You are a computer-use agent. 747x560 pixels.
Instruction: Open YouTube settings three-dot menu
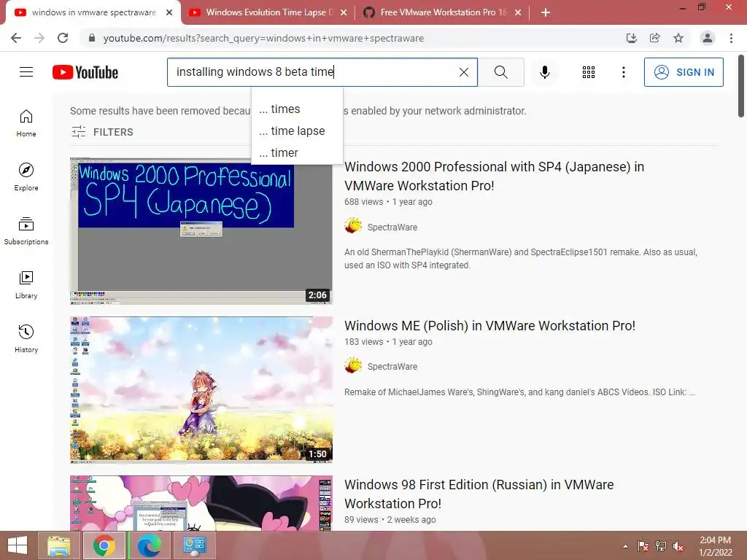(x=623, y=72)
